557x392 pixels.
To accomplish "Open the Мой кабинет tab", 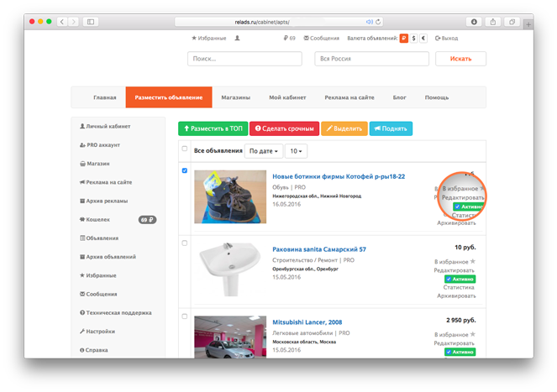I will point(287,97).
